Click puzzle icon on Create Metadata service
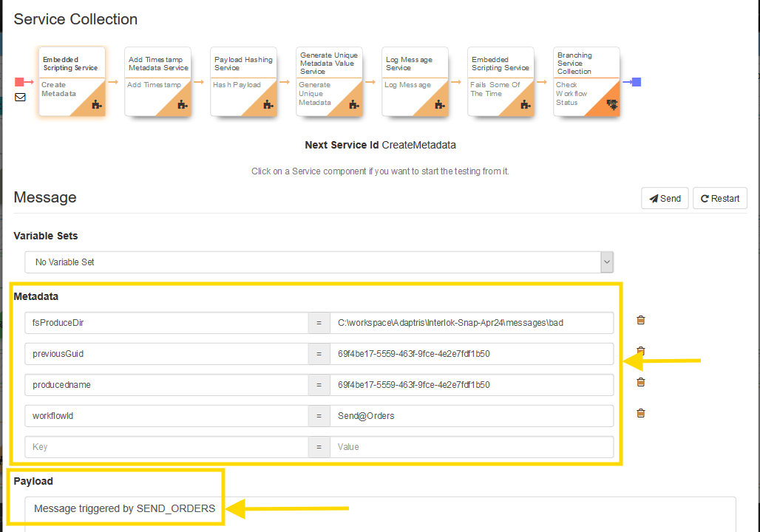This screenshot has width=760, height=532. point(97,106)
